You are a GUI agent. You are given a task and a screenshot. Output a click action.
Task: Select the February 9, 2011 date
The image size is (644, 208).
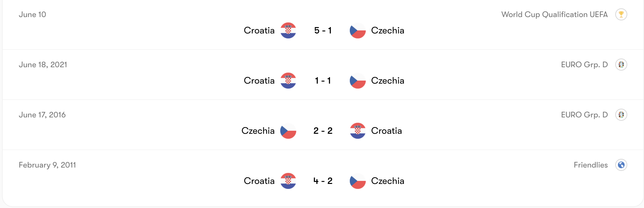click(x=47, y=165)
